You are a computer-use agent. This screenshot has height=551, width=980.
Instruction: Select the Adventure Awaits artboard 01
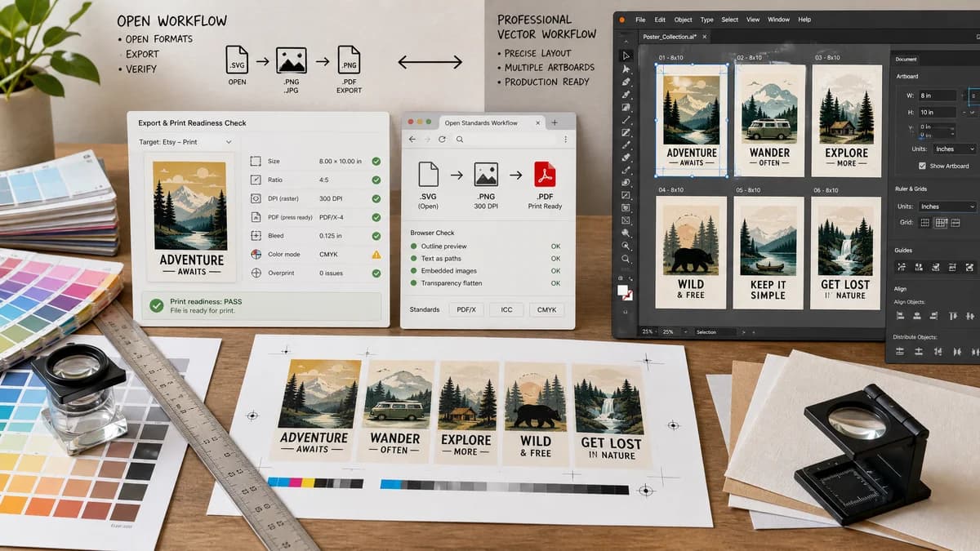point(692,120)
